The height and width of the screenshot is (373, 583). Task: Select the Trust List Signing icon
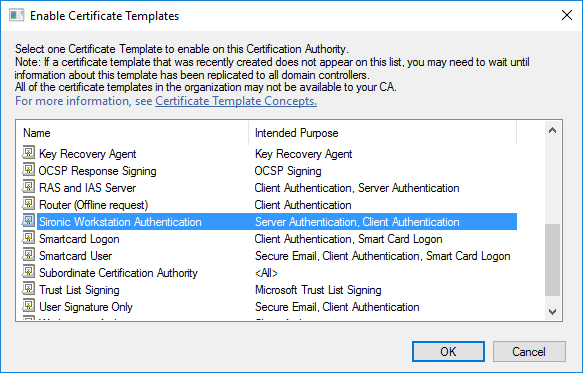click(28, 289)
